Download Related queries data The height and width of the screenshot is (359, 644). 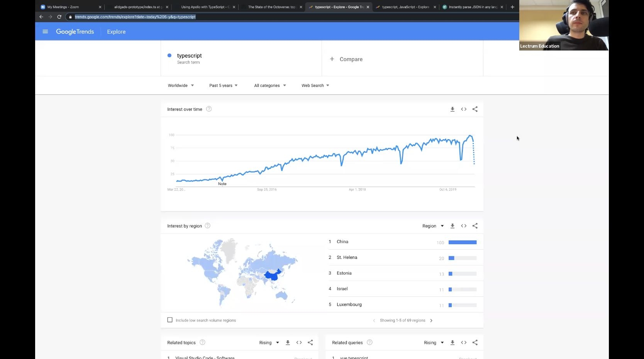[452, 343]
